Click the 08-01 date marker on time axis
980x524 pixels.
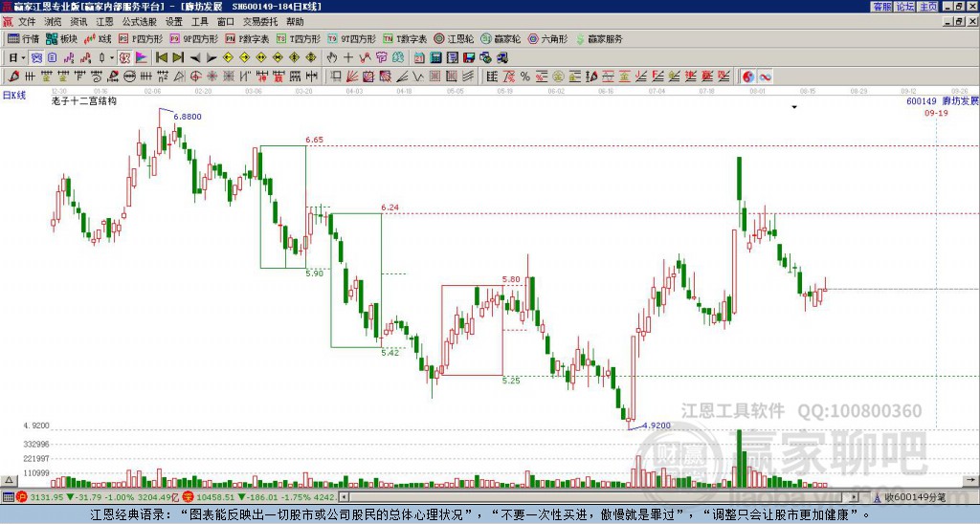[757, 91]
